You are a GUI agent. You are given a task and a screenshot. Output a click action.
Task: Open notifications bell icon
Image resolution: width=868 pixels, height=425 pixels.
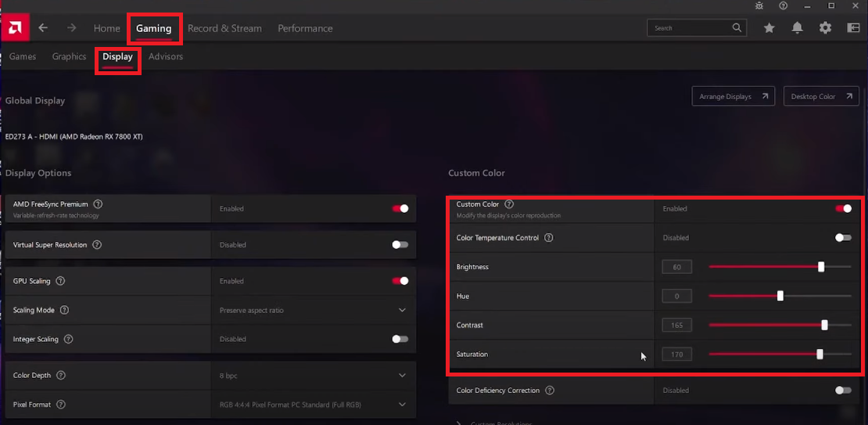797,28
